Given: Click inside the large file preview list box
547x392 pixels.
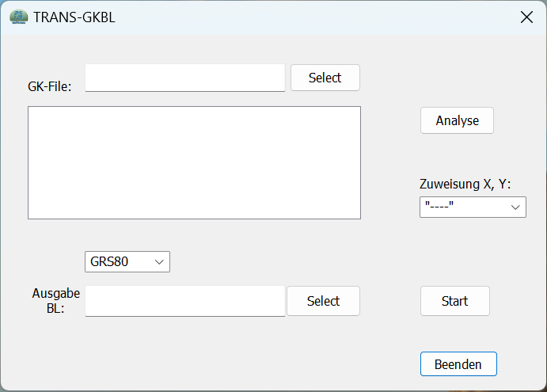Looking at the screenshot, I should pyautogui.click(x=194, y=162).
